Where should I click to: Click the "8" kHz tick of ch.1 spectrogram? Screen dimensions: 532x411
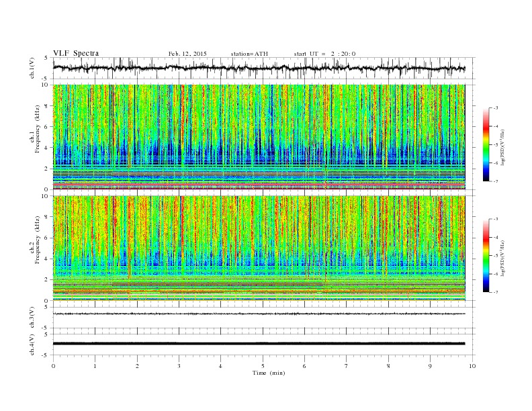[x=48, y=106]
